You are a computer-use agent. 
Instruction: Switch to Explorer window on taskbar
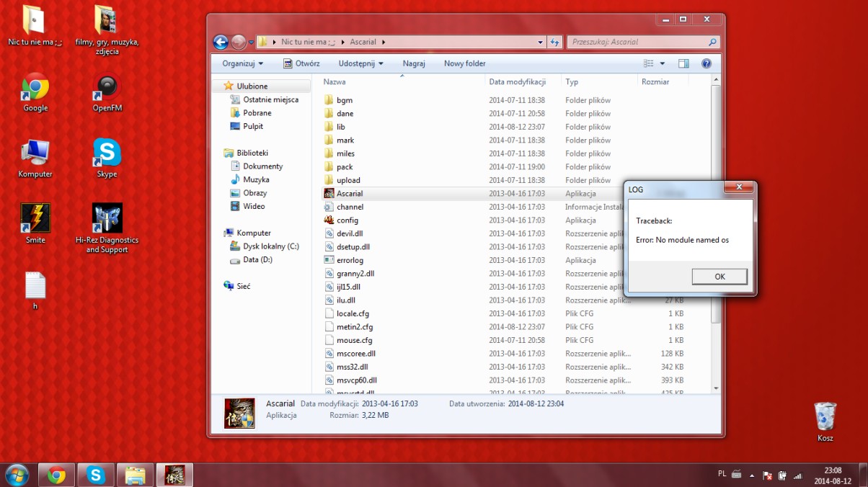point(135,475)
